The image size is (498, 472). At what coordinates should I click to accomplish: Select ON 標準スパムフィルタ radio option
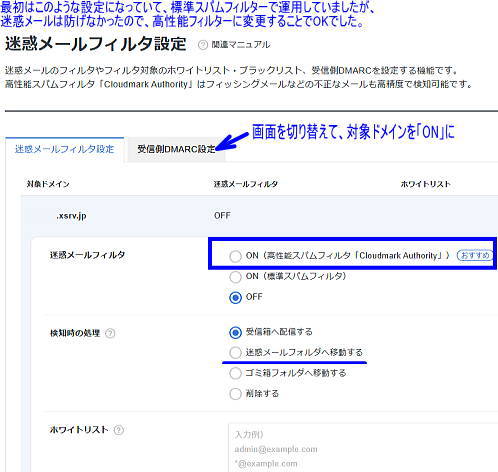[235, 277]
